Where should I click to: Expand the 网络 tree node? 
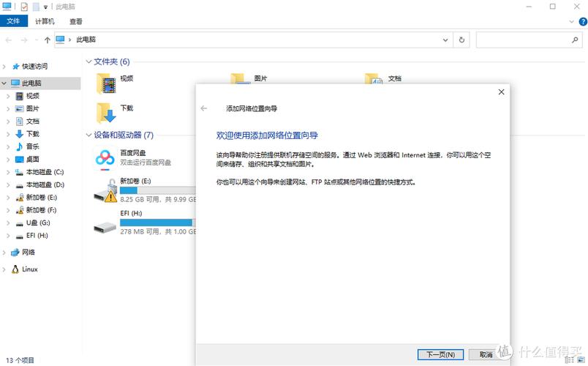click(4, 253)
